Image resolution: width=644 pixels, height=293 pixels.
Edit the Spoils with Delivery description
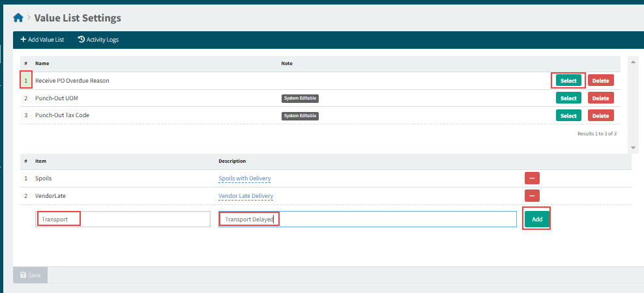tap(244, 178)
